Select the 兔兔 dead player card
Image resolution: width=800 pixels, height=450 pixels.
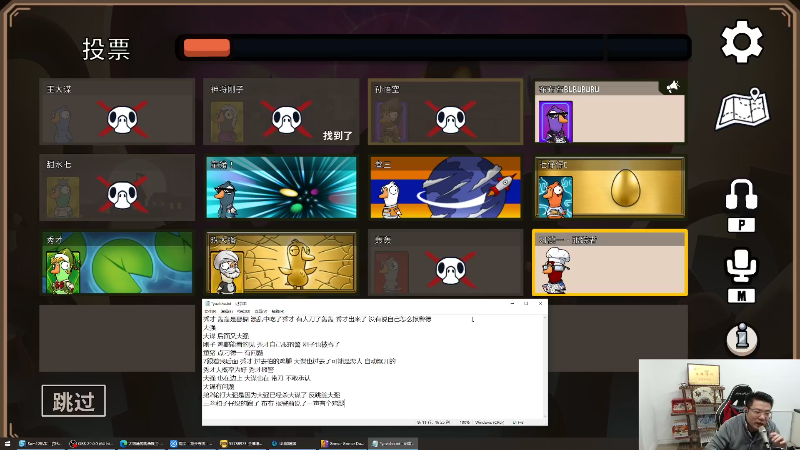pos(445,263)
